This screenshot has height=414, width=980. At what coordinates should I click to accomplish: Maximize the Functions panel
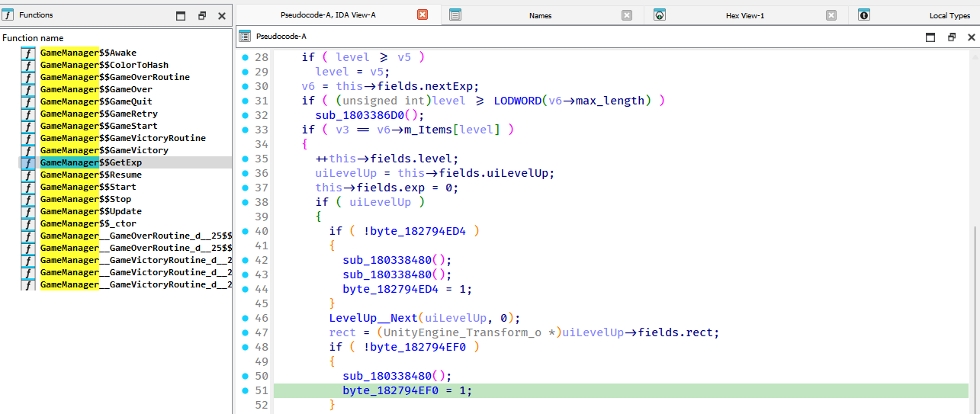pos(181,15)
